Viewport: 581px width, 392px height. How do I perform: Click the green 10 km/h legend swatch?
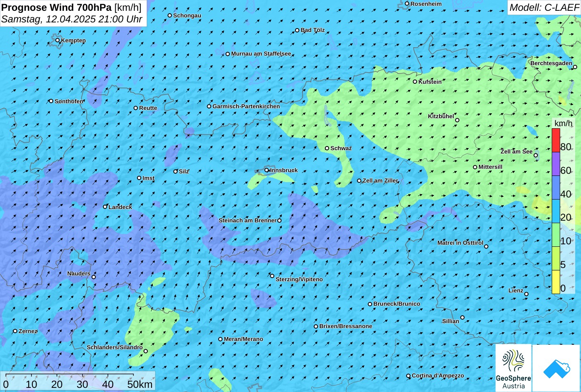556,235
